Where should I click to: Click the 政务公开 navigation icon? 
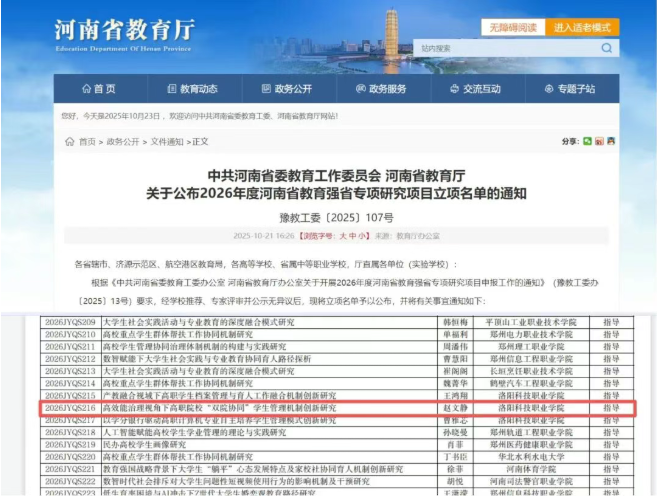coord(263,89)
